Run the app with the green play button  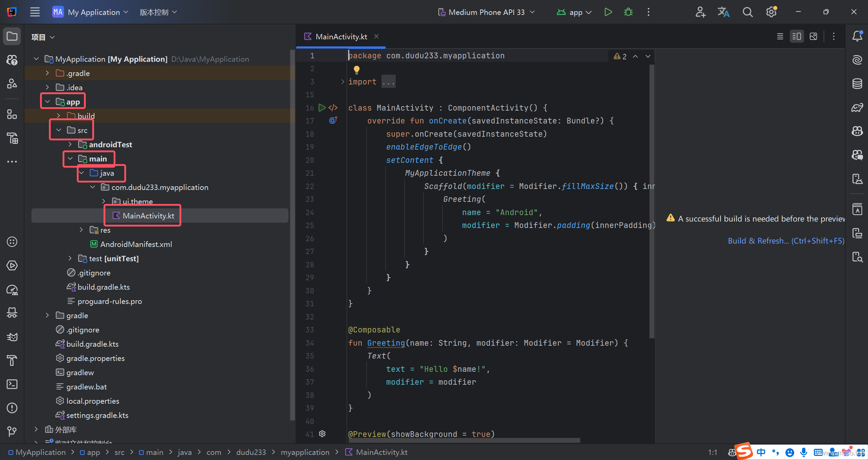click(x=608, y=12)
